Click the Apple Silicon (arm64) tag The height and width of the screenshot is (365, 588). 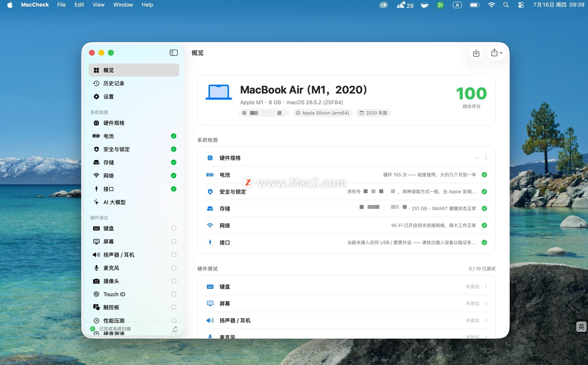(322, 113)
